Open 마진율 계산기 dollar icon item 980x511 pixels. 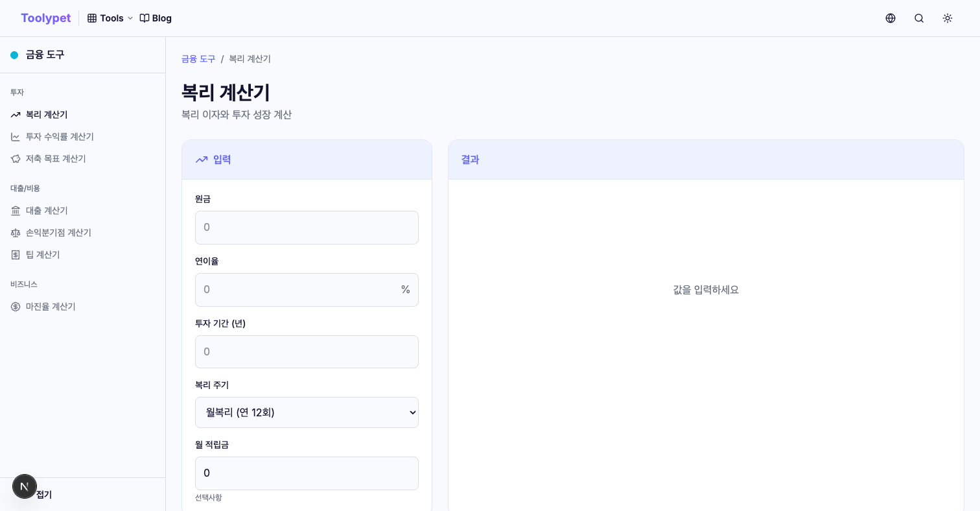[x=51, y=307]
